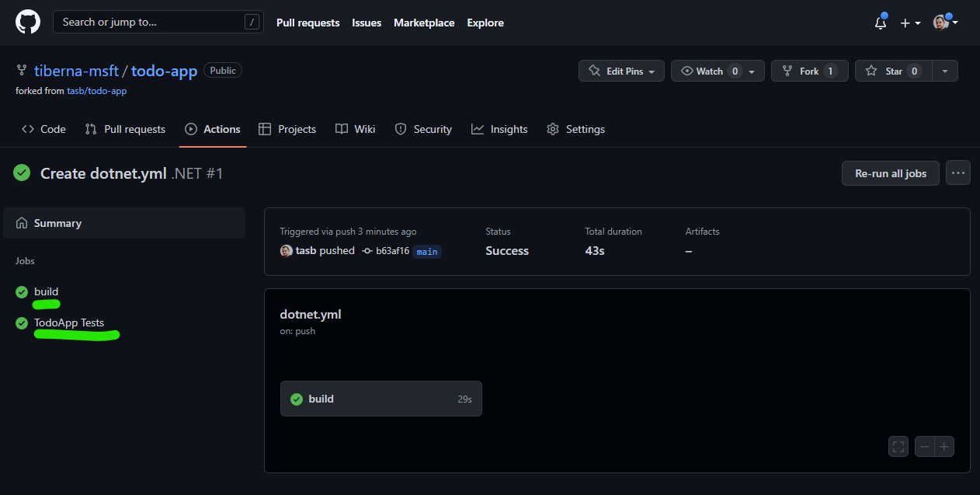980x495 pixels.
Task: Click the commit icon next to b63af16
Action: pos(365,250)
